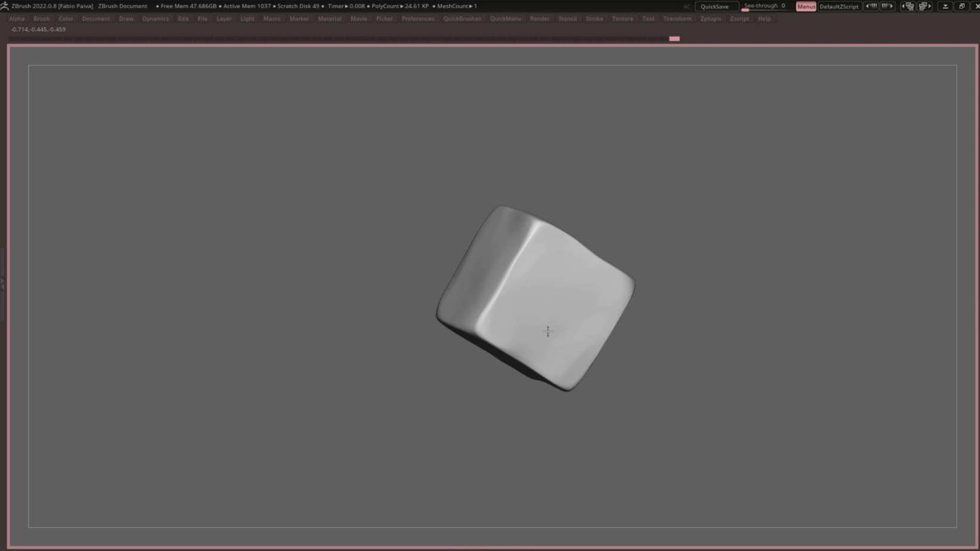Open the Edit menu

point(183,19)
